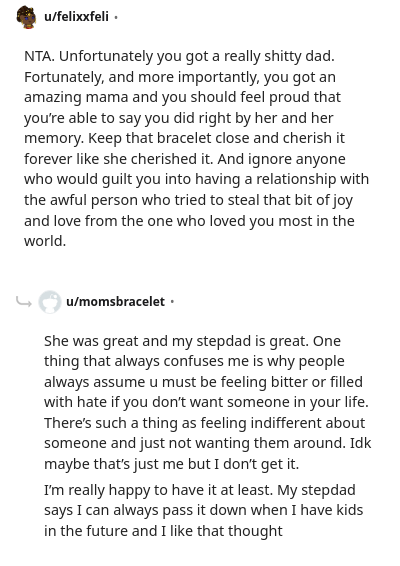Click the line starting 'memory. Keep that bracelet'

(x=184, y=138)
